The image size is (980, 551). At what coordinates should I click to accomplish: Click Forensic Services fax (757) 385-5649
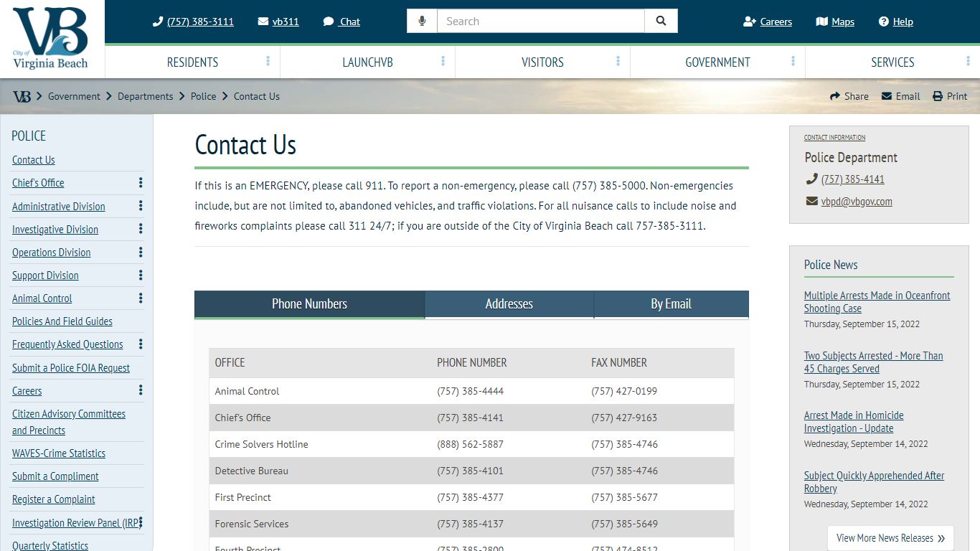624,524
